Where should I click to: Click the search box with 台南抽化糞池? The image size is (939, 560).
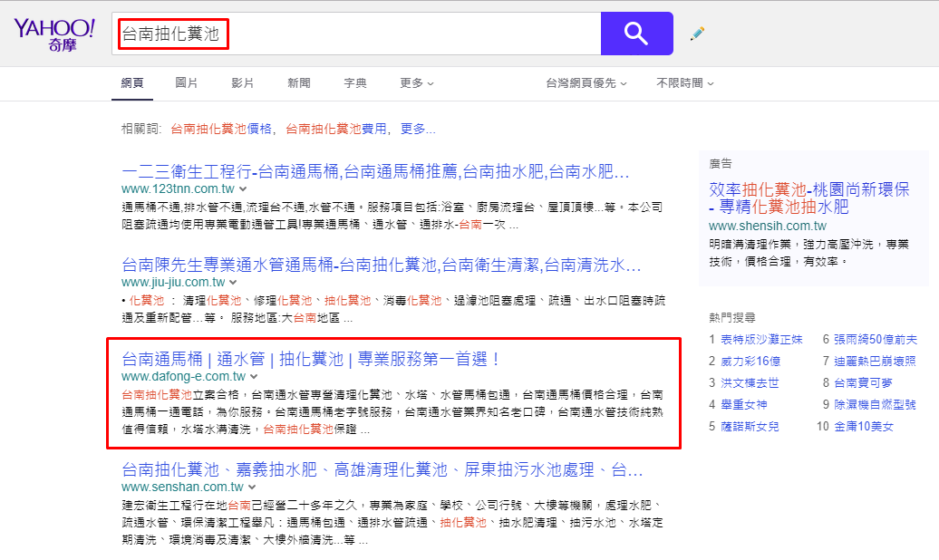point(356,34)
